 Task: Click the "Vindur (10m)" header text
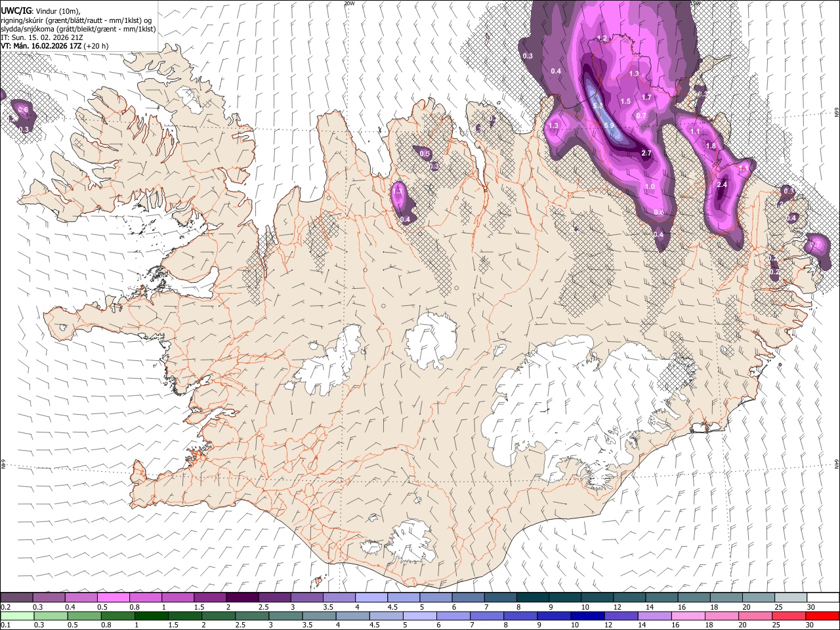(58, 10)
